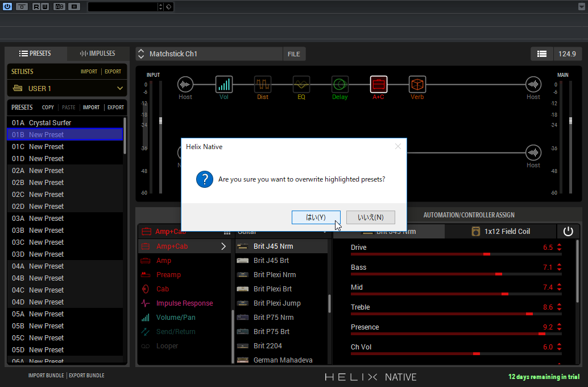Toggle block bypass power button

[x=568, y=231]
